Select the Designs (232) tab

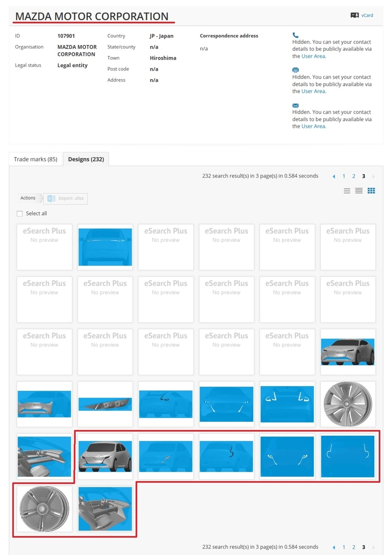pos(86,159)
